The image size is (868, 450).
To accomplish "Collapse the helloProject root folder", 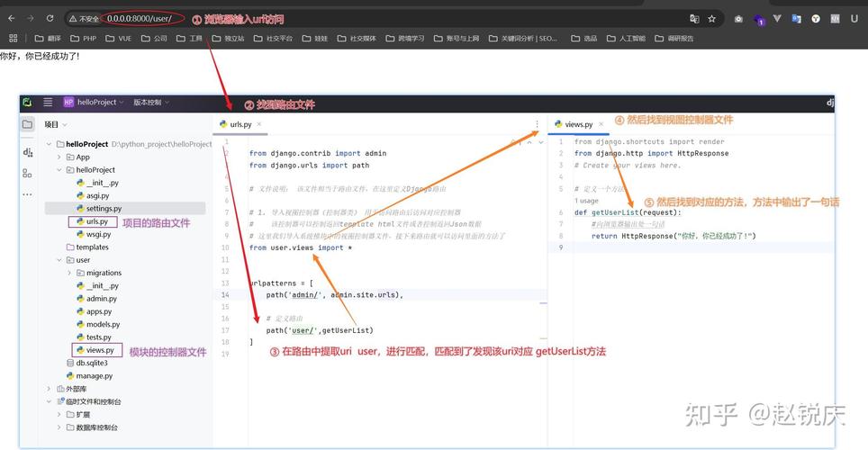I will tap(50, 144).
